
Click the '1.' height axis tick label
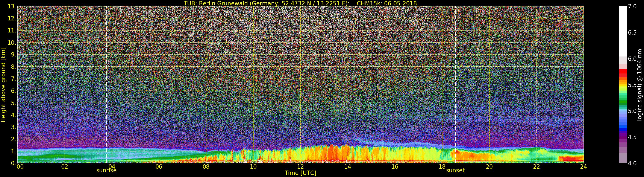tap(13, 151)
